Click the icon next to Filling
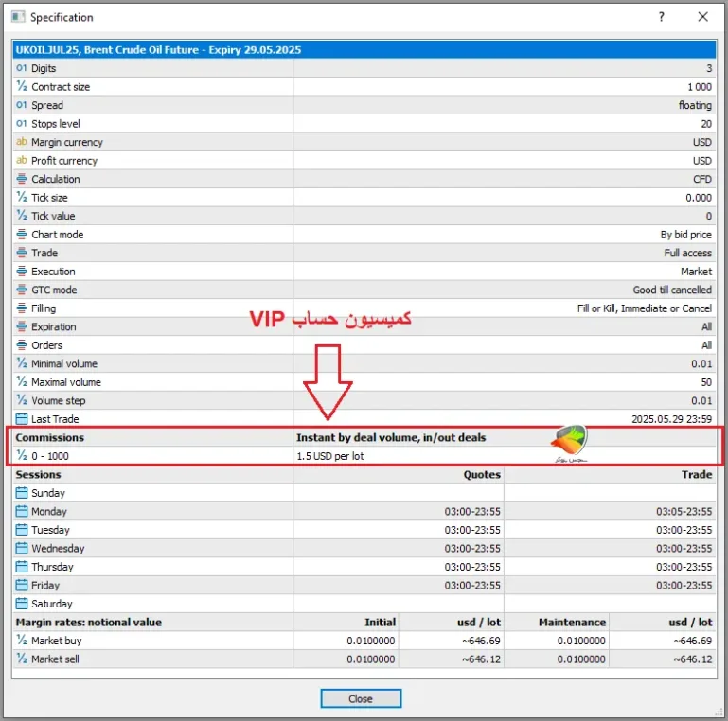This screenshot has height=721, width=728. click(x=22, y=308)
